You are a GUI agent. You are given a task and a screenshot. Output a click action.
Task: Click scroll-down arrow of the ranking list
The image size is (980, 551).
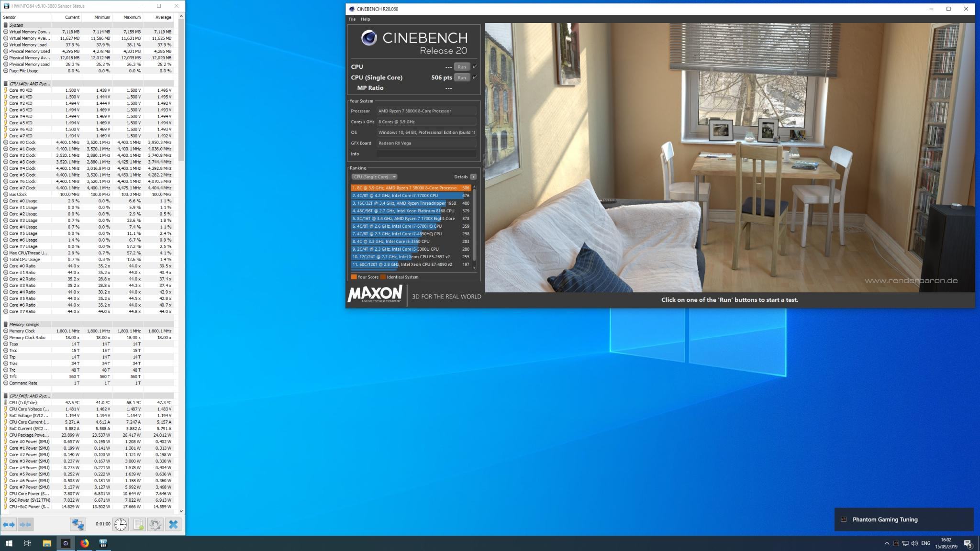[x=474, y=268]
